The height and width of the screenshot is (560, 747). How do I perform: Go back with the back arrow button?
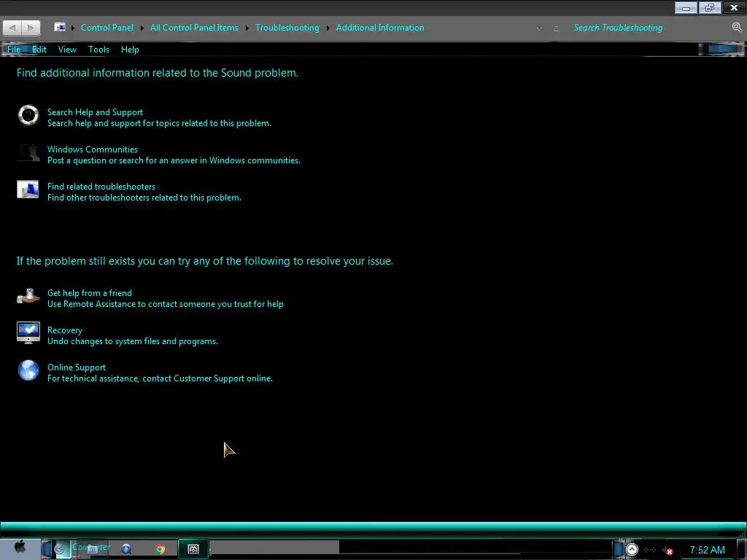click(x=12, y=28)
